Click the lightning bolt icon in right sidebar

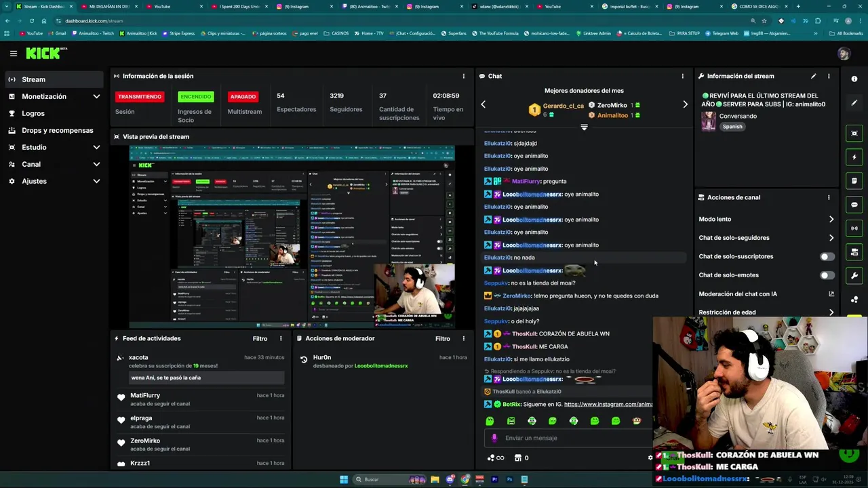pyautogui.click(x=854, y=157)
